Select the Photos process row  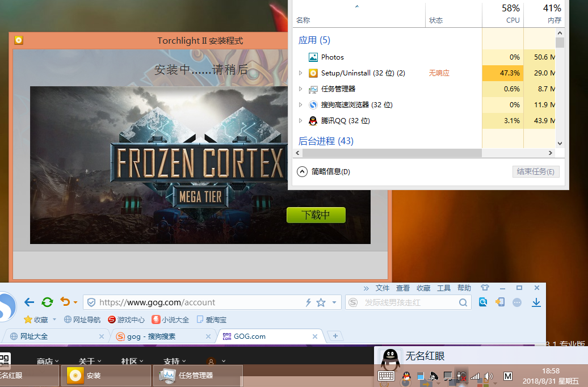click(424, 57)
